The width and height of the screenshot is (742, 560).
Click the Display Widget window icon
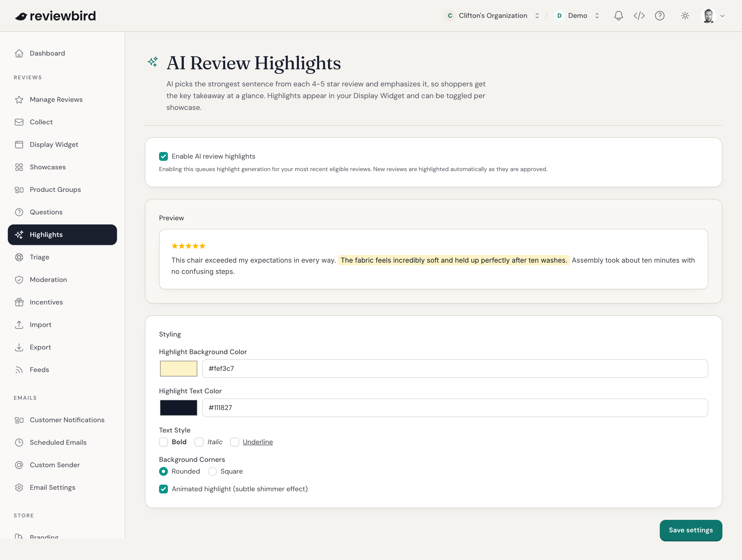point(19,145)
